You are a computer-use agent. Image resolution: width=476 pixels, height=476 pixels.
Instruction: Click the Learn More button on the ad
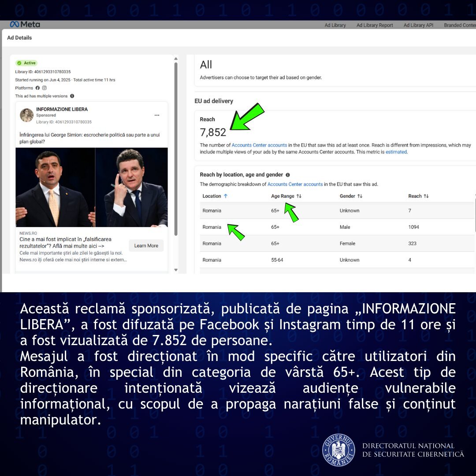[x=146, y=246]
